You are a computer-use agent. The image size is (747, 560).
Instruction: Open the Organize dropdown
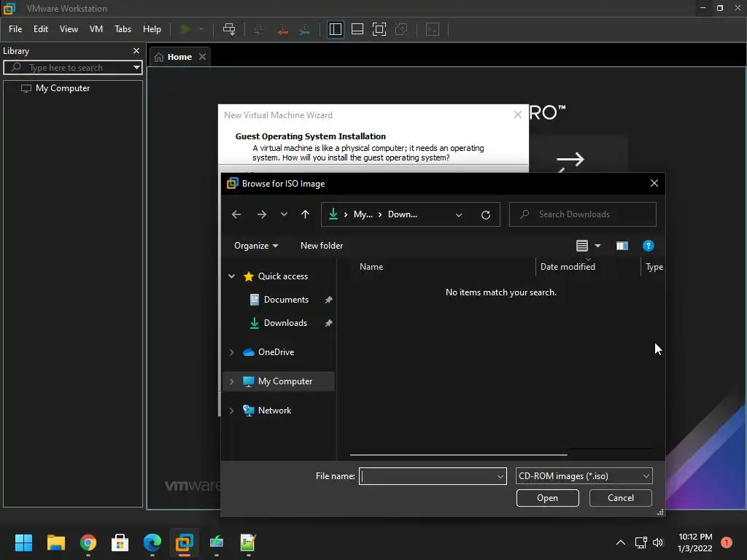[x=256, y=246]
